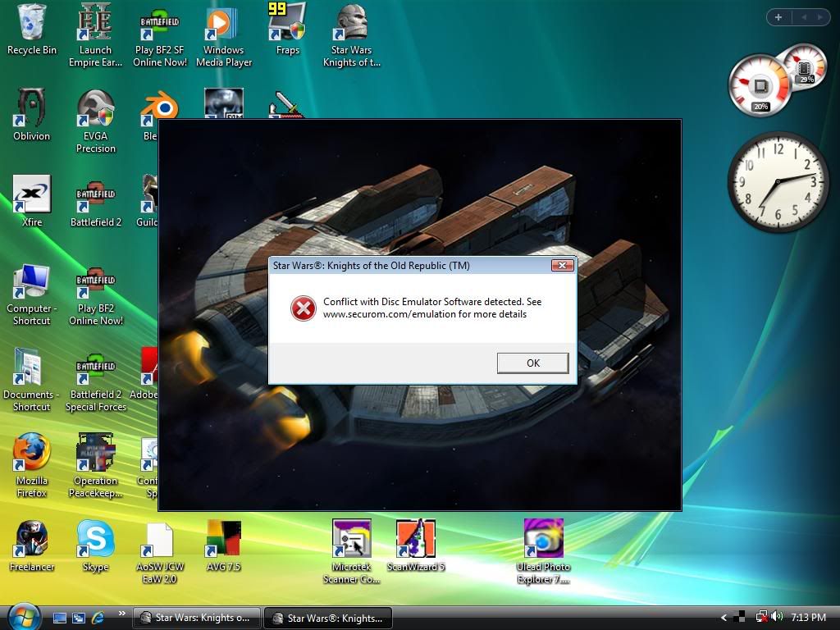This screenshot has height=630, width=840.
Task: Switch to the Star Wars®: Knights taskbar button
Action: click(x=328, y=618)
